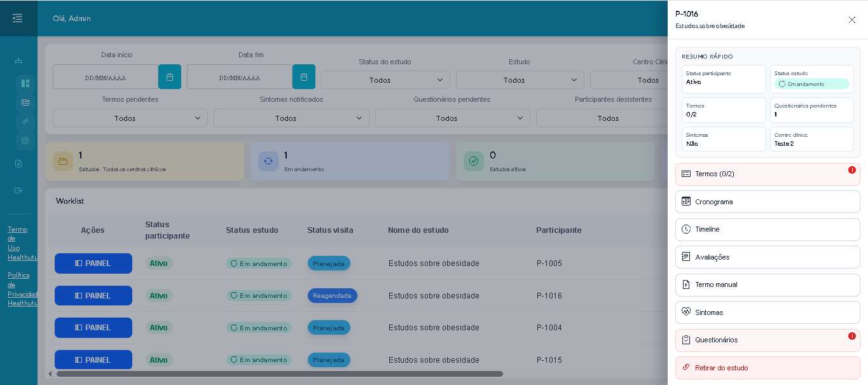868x385 pixels.
Task: Click the Questionários alert badge icon
Action: [x=852, y=336]
